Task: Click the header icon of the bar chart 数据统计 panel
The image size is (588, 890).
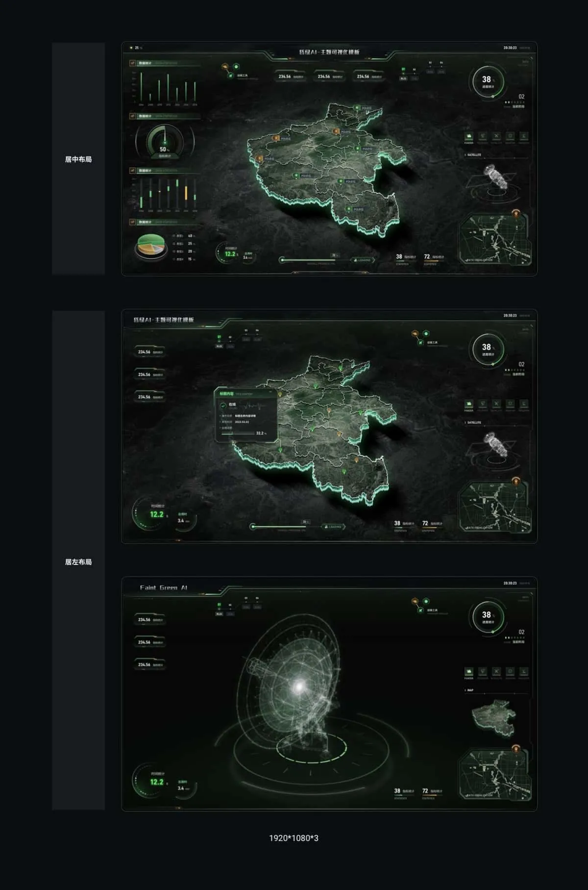Action: (x=132, y=63)
